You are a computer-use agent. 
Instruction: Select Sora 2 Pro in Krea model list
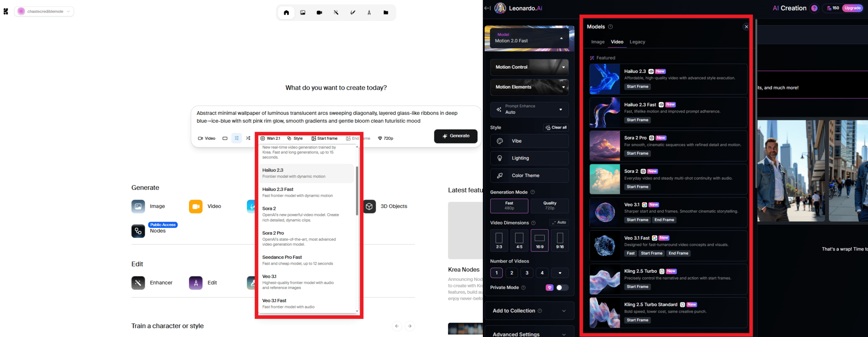pyautogui.click(x=307, y=238)
